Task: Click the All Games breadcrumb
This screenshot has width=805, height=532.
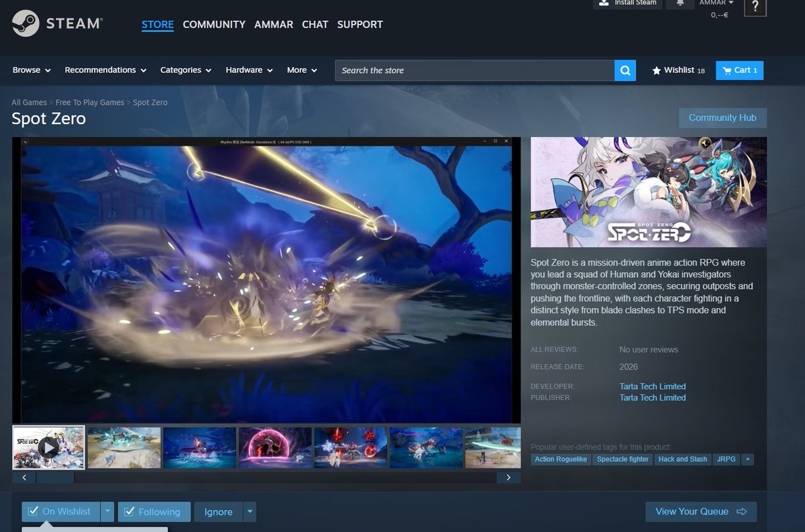Action: tap(29, 103)
